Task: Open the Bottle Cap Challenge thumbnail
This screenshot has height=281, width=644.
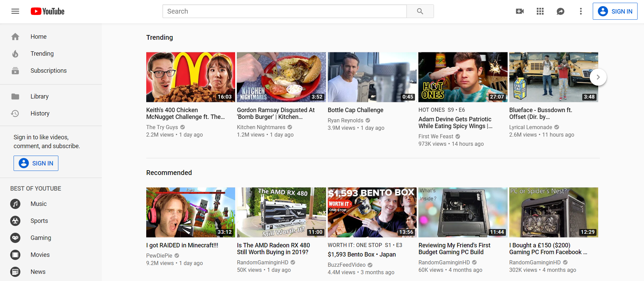Action: (x=372, y=77)
